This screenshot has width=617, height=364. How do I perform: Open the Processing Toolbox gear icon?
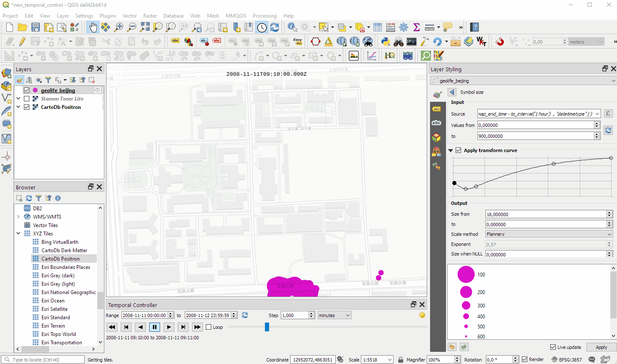[404, 28]
